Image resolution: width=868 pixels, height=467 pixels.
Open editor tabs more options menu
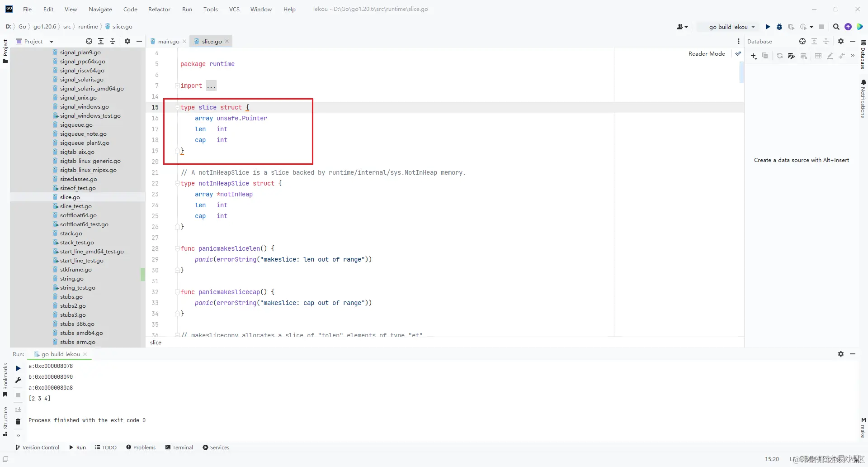coord(739,41)
